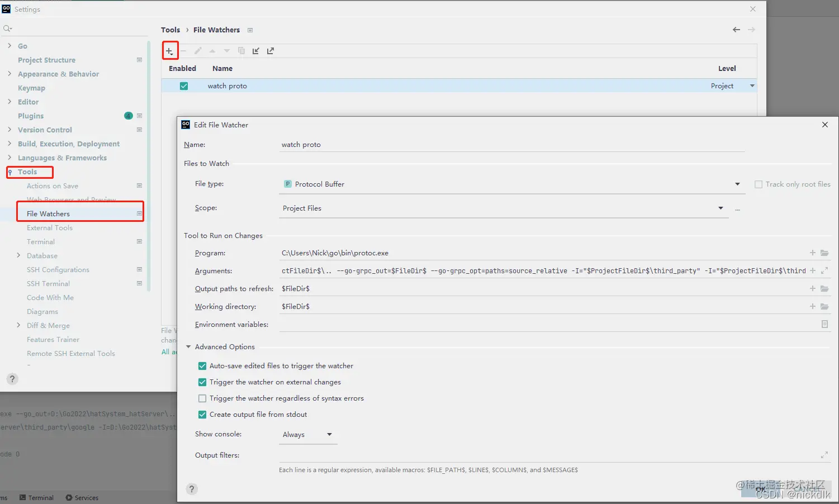The image size is (839, 504).
Task: Open the Level Project dropdown arrow
Action: (x=752, y=86)
